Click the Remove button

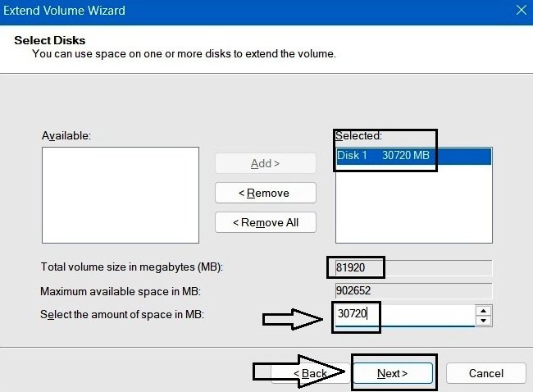266,193
